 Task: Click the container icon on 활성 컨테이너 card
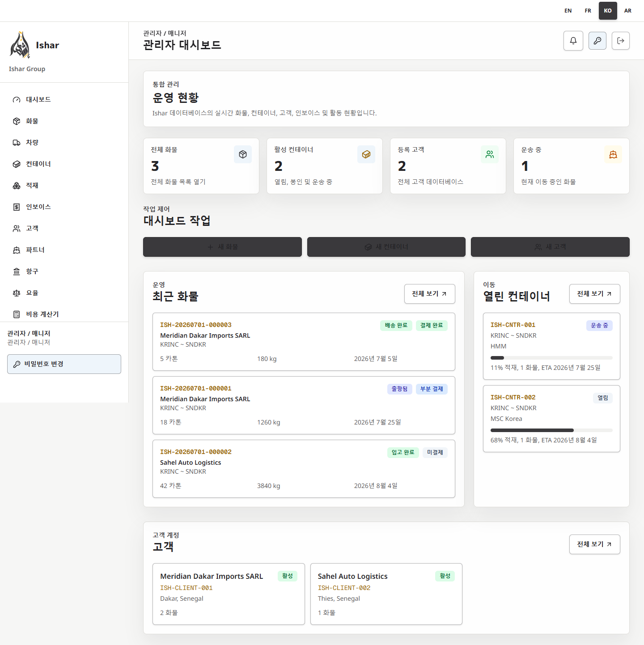366,154
